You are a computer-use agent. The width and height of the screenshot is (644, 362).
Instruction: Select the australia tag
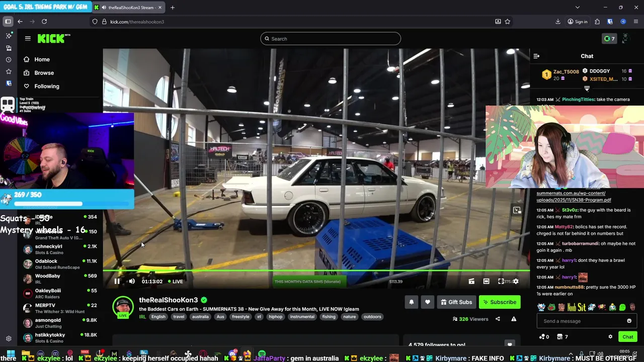click(x=200, y=317)
